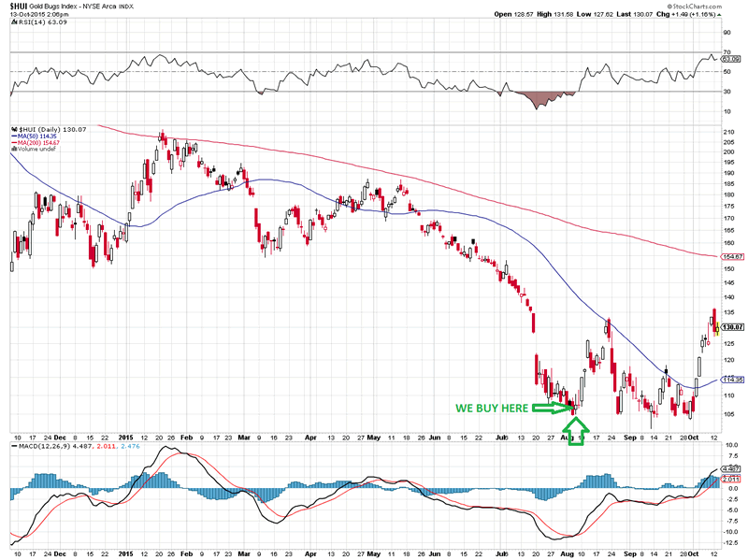
Task: Click the 114.35 MA(50) value tag on right axis
Action: pos(732,380)
